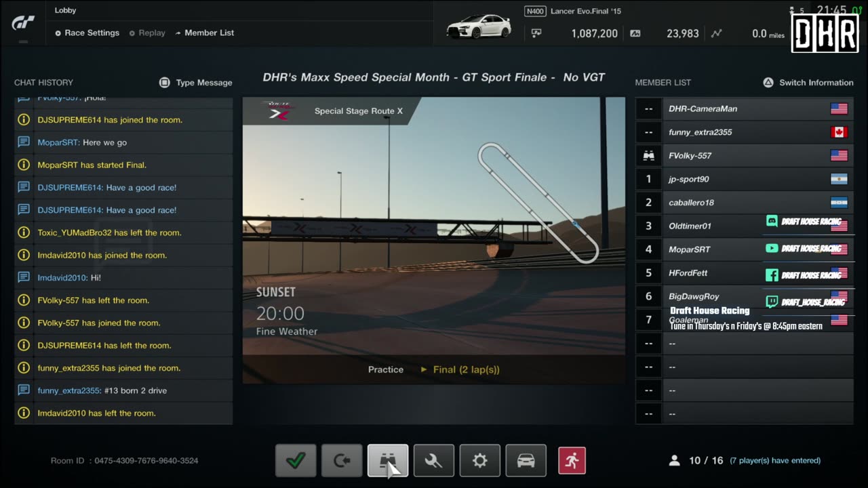Select member row FVolky-557
This screenshot has height=488, width=868.
[745, 156]
